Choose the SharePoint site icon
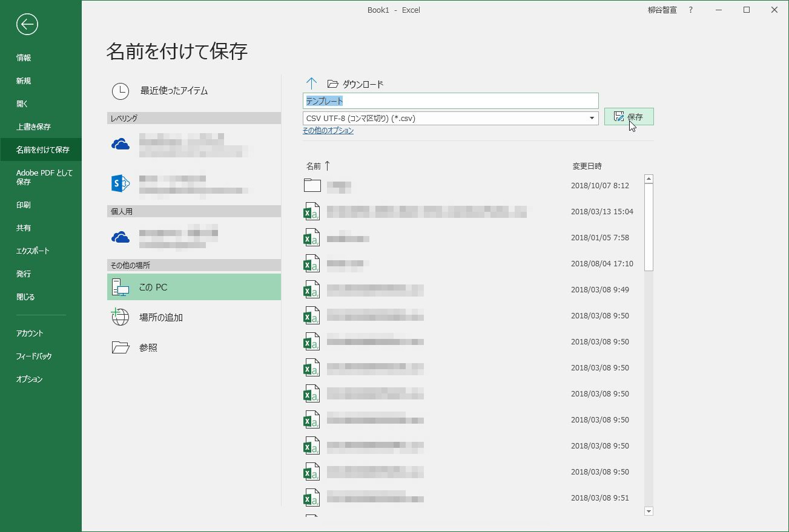Screen dimensions: 789x532 click(x=120, y=183)
